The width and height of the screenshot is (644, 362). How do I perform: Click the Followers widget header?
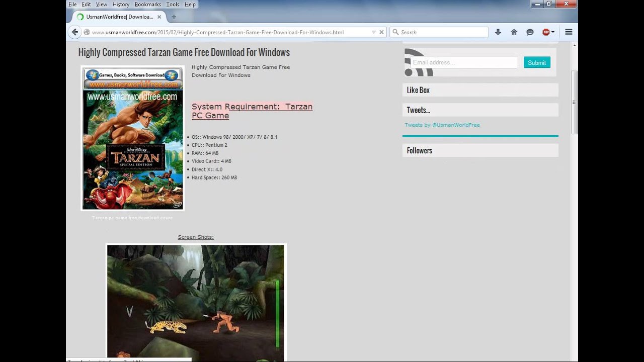(480, 150)
